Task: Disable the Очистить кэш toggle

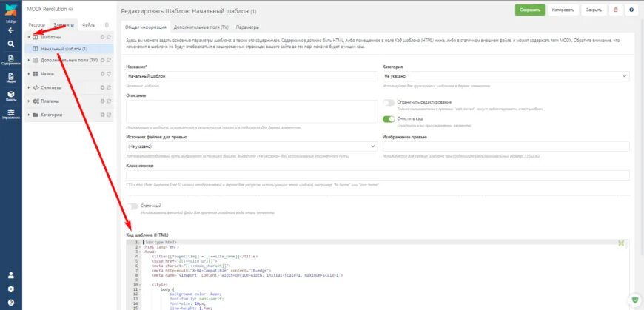Action: point(389,119)
